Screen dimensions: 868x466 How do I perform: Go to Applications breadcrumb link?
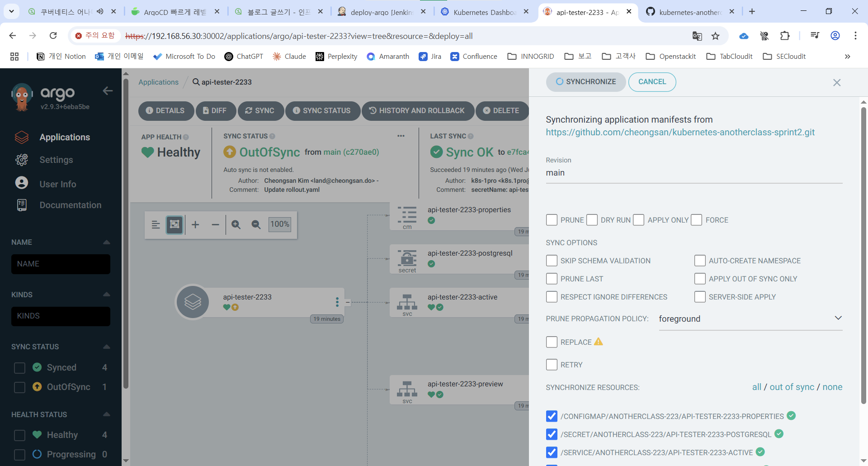[158, 82]
